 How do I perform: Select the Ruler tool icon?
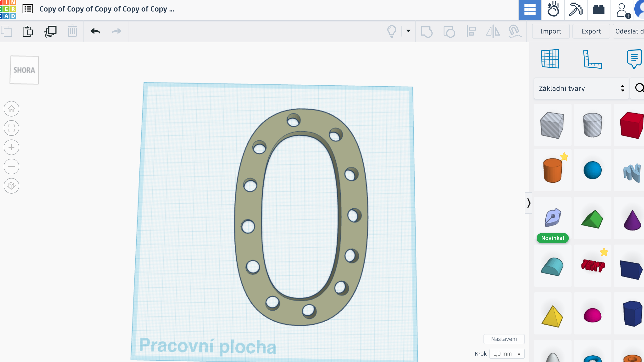(x=592, y=59)
